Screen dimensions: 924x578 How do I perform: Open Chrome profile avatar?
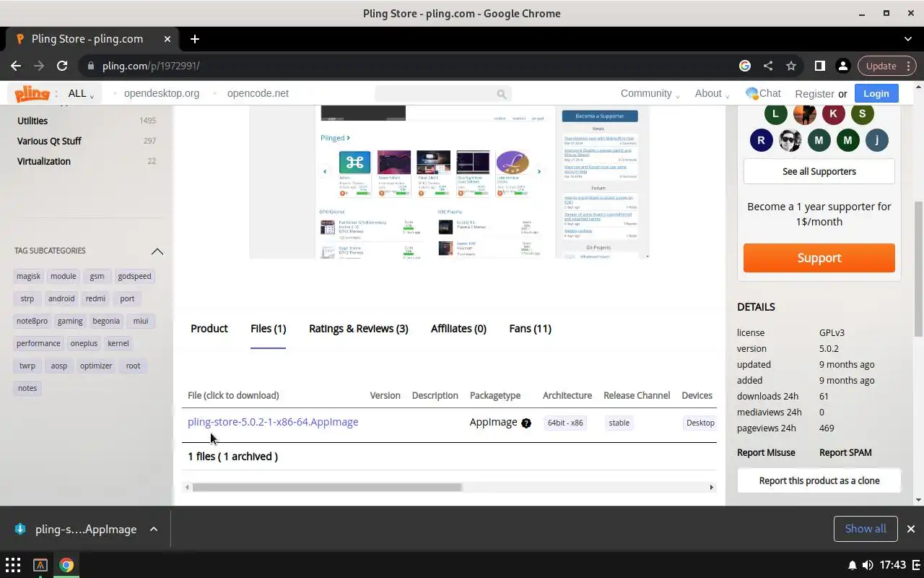pyautogui.click(x=842, y=66)
